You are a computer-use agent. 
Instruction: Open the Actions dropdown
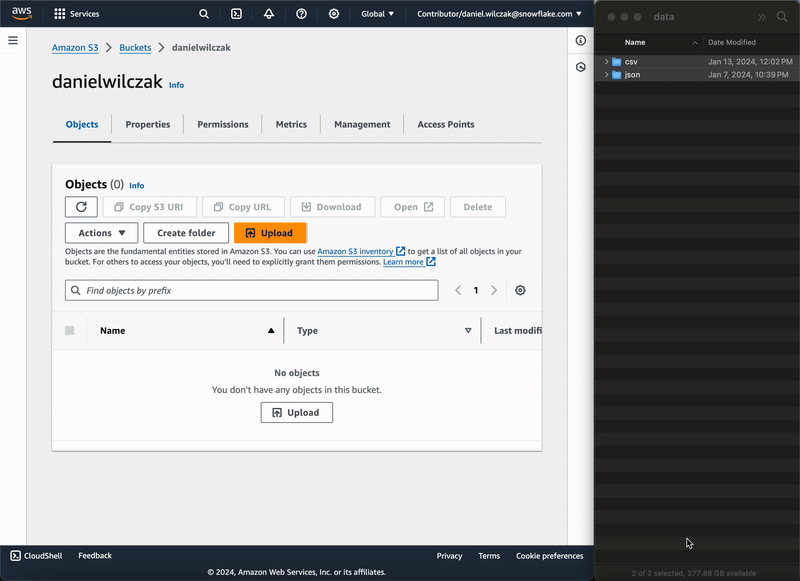pyautogui.click(x=101, y=233)
